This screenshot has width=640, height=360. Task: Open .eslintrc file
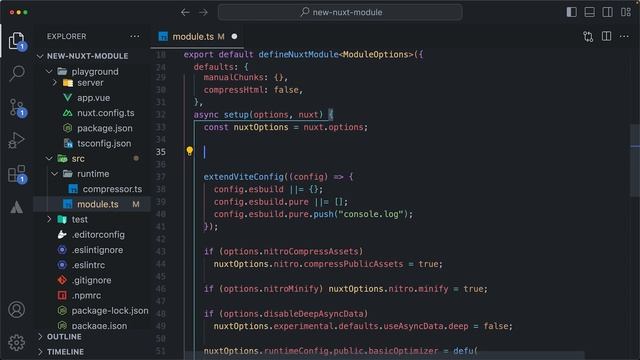(x=88, y=265)
